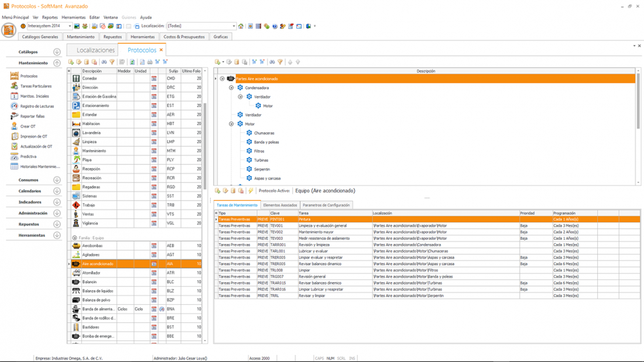The image size is (644, 362).
Task: Select the Lavandería row in the protocol list
Action: point(91,133)
